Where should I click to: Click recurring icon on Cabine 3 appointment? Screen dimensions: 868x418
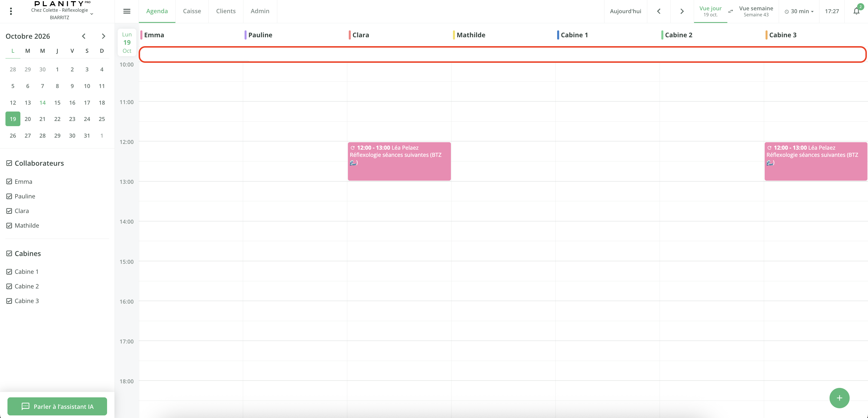click(x=769, y=148)
